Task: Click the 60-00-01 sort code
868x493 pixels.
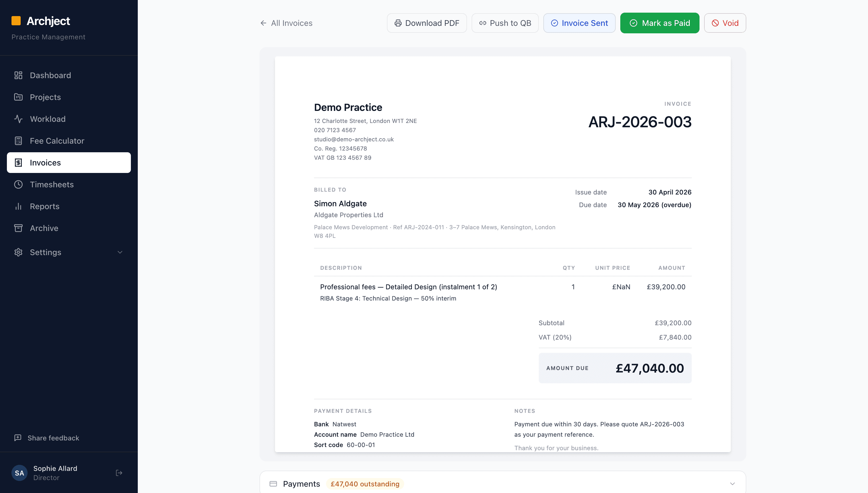Action: point(361,445)
